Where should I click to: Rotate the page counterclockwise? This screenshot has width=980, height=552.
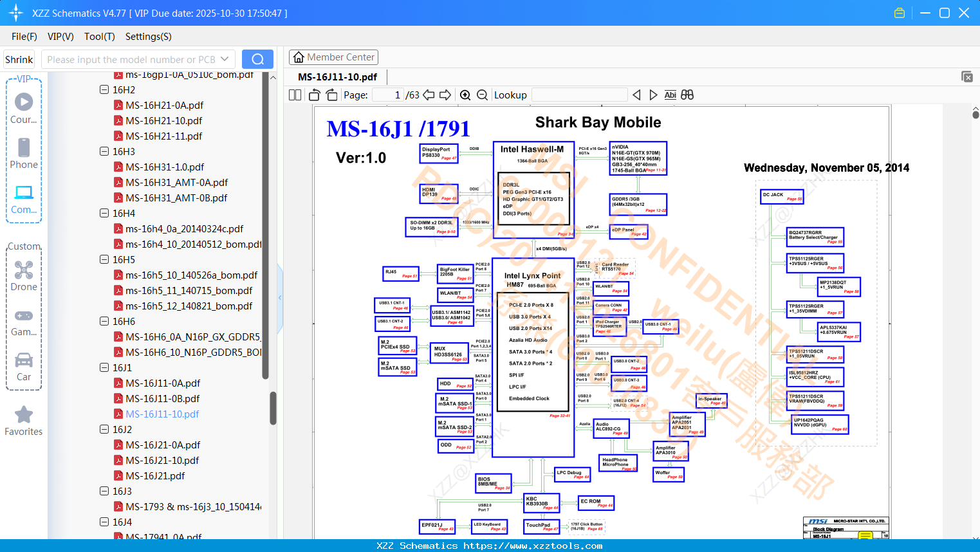pyautogui.click(x=315, y=95)
